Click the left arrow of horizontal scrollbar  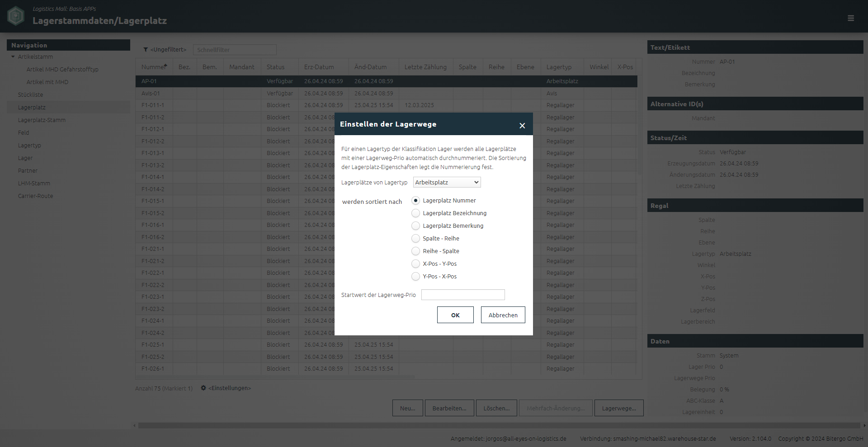[x=134, y=425]
